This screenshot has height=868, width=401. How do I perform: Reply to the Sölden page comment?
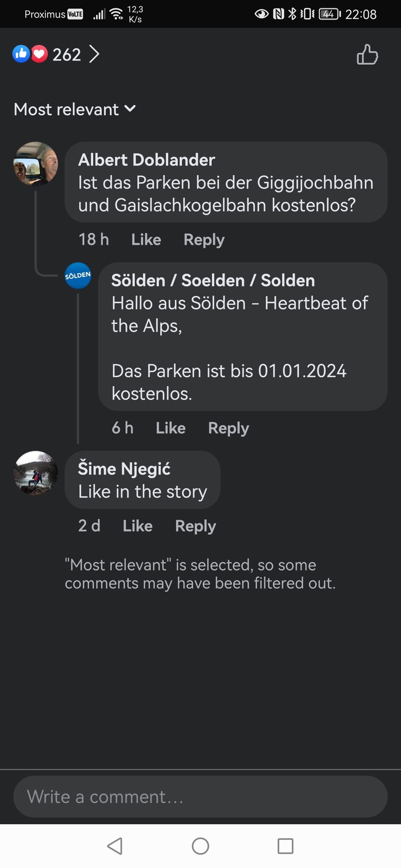[229, 428]
